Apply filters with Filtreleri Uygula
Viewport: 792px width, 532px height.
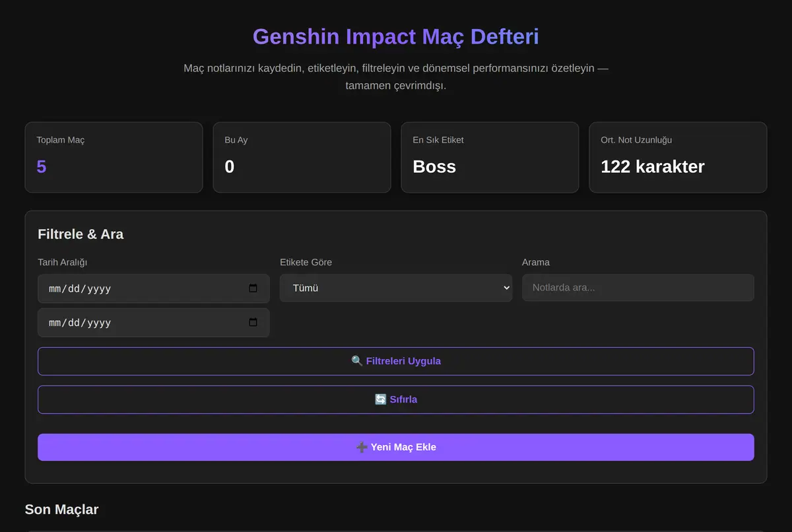(x=396, y=361)
